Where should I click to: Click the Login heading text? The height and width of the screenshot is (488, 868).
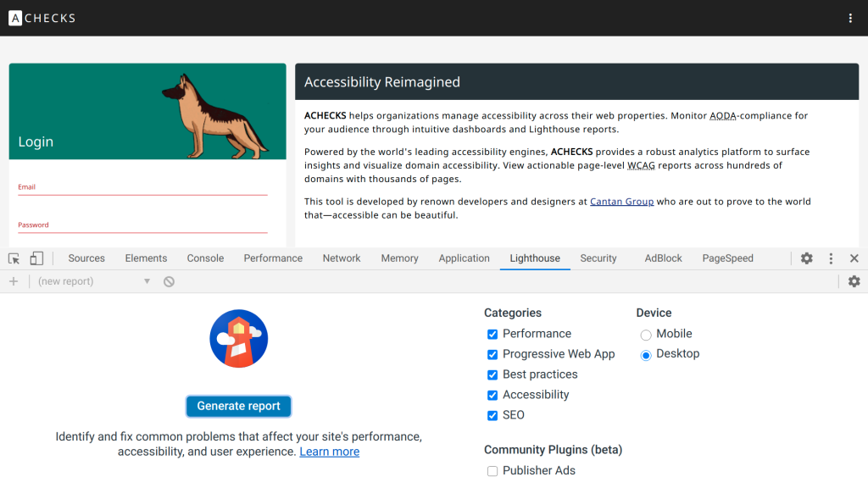tap(36, 141)
